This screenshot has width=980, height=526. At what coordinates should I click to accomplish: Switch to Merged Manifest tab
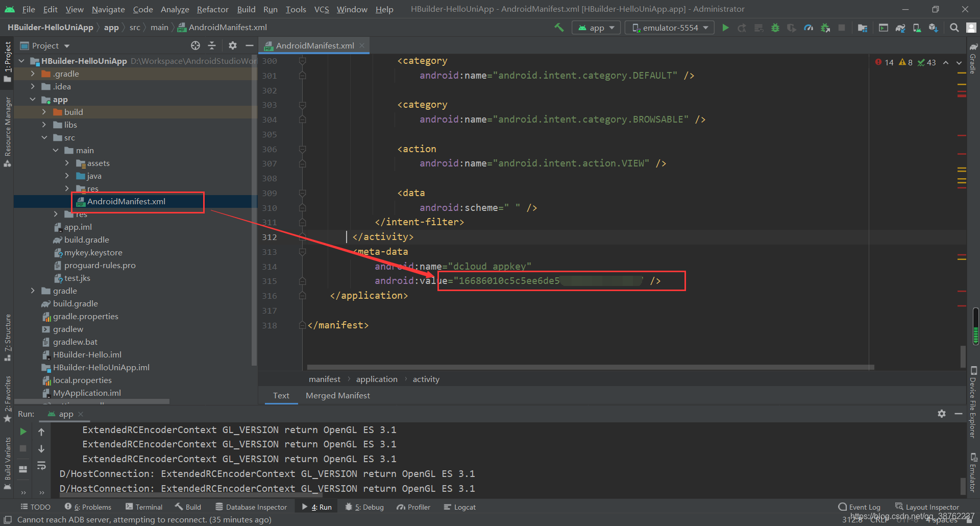pyautogui.click(x=337, y=396)
